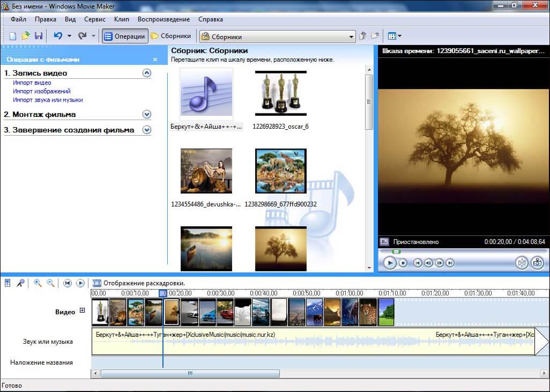The height and width of the screenshot is (392, 550).
Task: Switch to Отображение раскадровки storyboard view
Action: click(138, 283)
